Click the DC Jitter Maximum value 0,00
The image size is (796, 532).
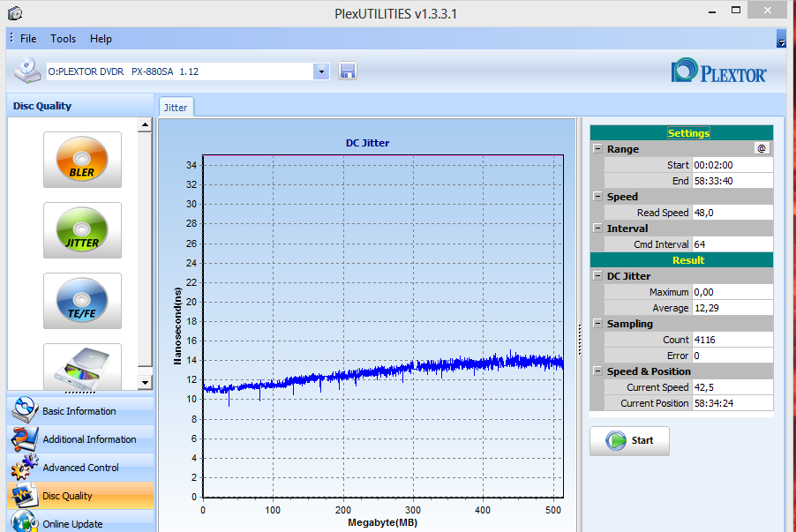point(732,292)
